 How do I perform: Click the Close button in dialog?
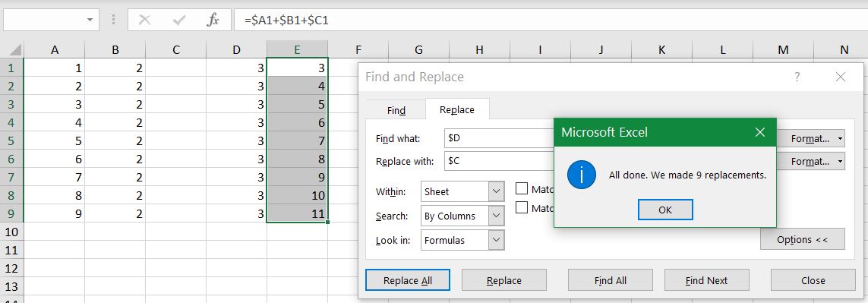pos(813,280)
